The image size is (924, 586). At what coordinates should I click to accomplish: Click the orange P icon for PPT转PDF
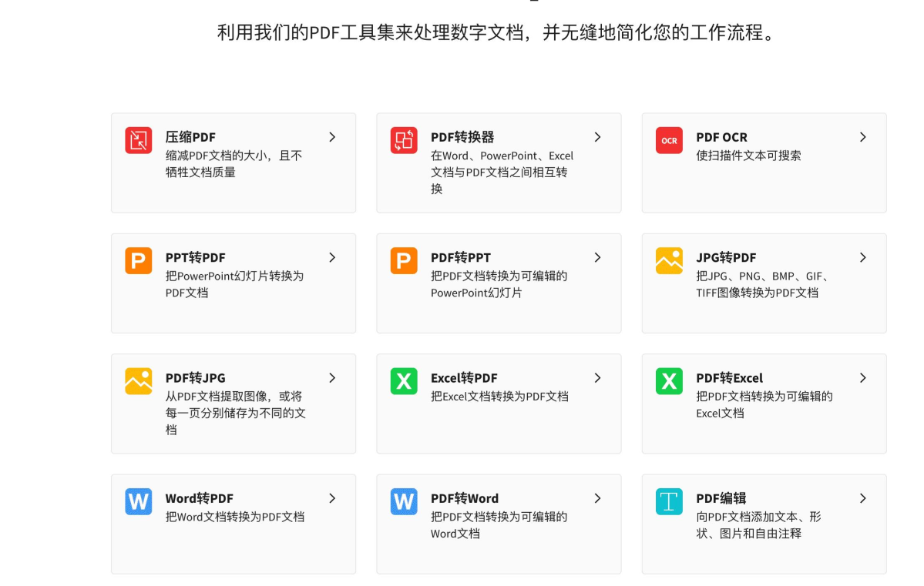pyautogui.click(x=139, y=261)
